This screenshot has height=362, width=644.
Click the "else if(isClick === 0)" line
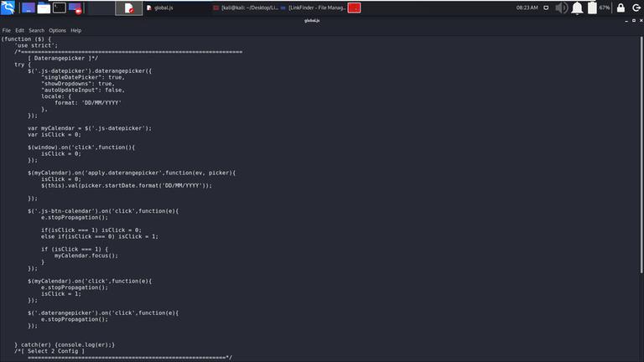pyautogui.click(x=100, y=236)
